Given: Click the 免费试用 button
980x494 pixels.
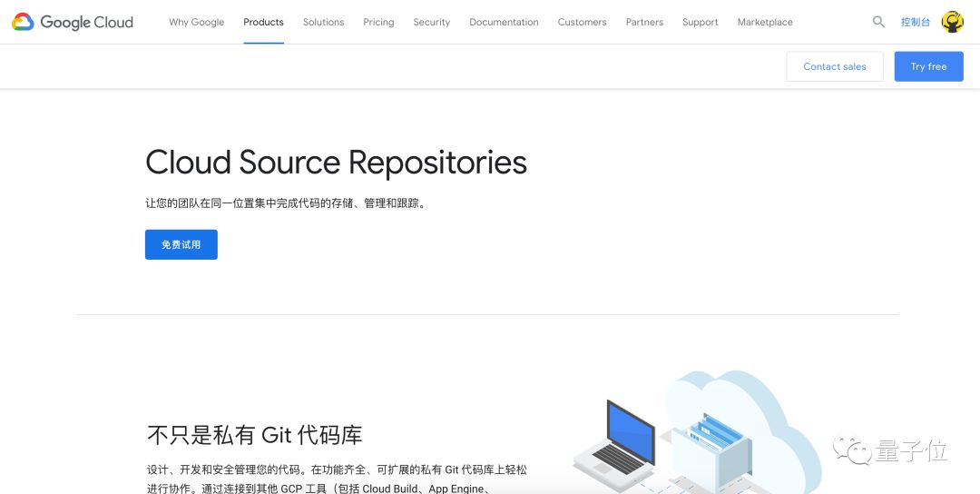Looking at the screenshot, I should coord(181,244).
